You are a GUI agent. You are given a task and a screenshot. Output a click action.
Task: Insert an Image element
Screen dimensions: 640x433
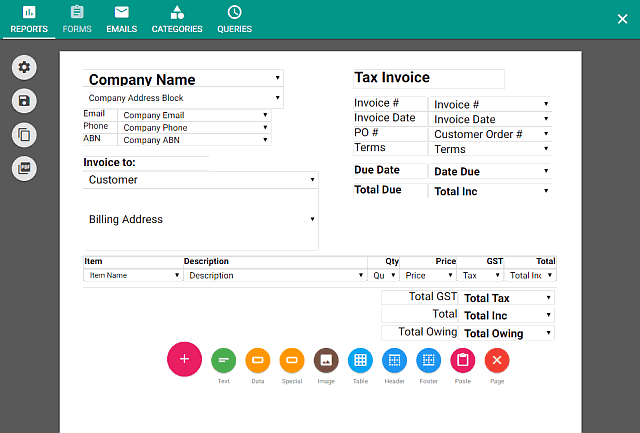[326, 360]
